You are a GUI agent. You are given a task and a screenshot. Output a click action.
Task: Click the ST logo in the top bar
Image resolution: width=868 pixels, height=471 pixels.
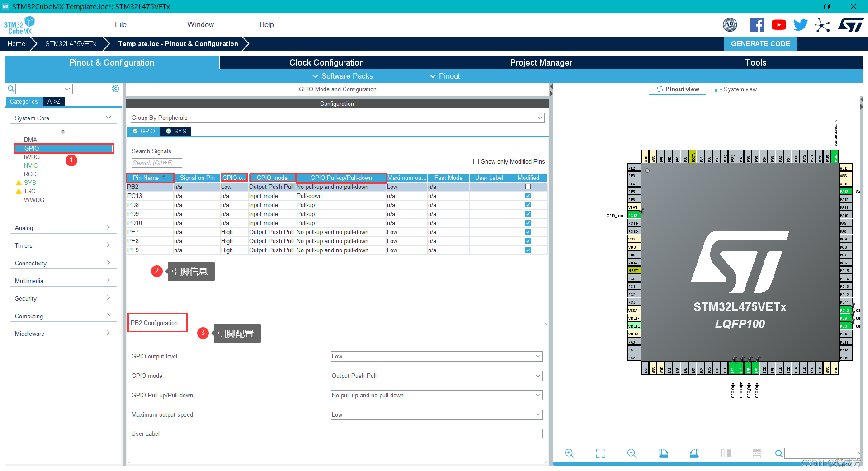[x=851, y=25]
